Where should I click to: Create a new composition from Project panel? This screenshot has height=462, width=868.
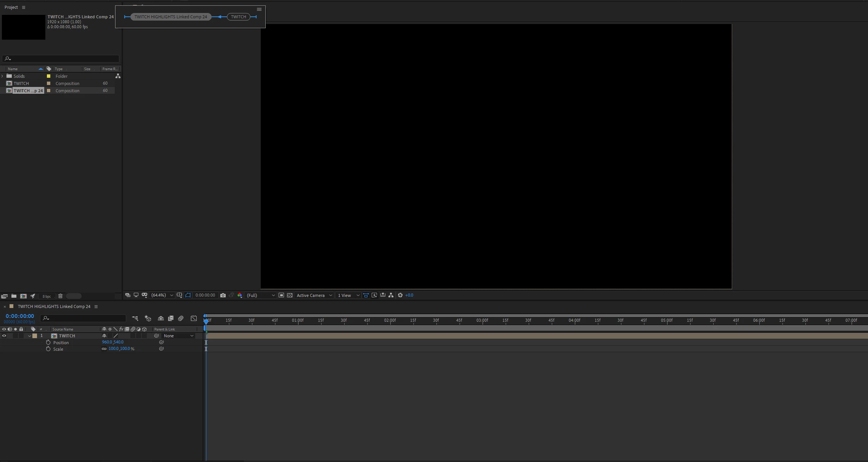(23, 296)
